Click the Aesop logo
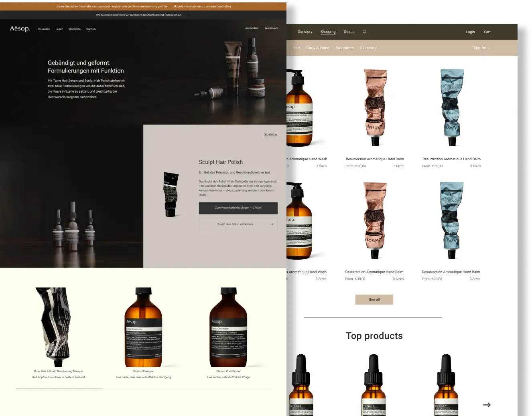The height and width of the screenshot is (416, 532). (x=20, y=28)
